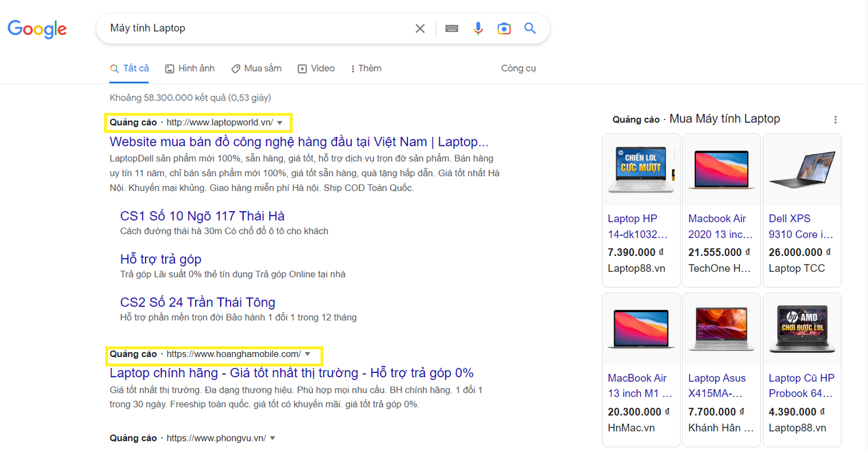Open the Hỗ trợ trả góp sitelink
The image size is (868, 451).
click(161, 259)
